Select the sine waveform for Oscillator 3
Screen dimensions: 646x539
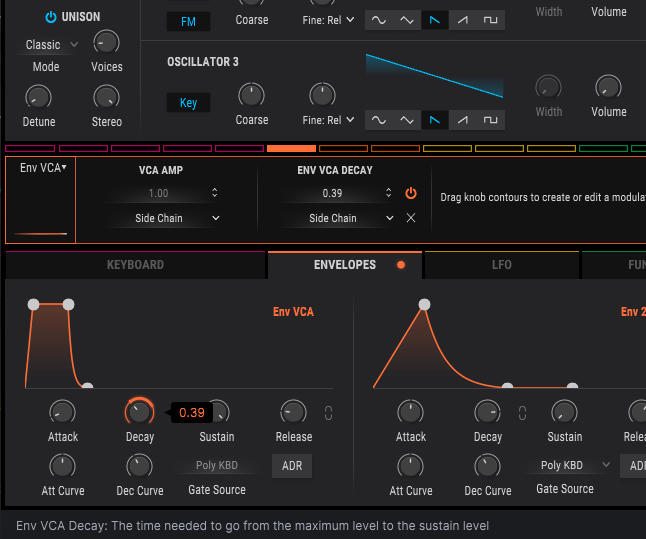point(379,120)
